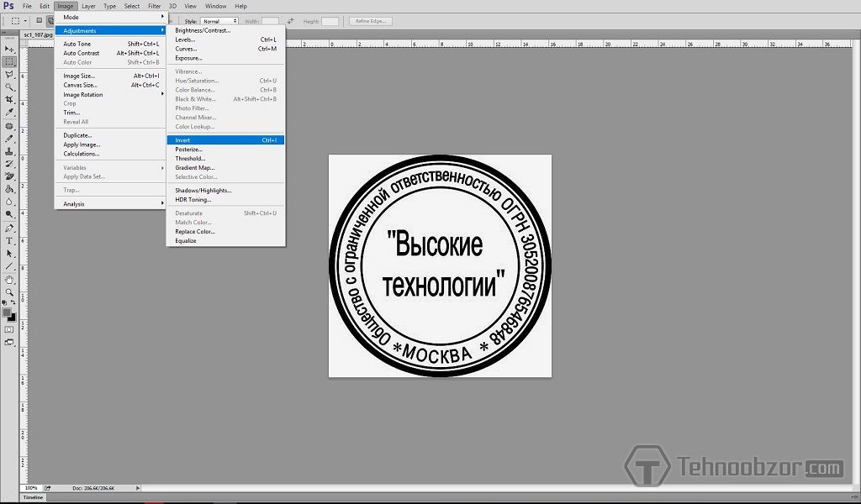Select the Healing Brush tool
The image size is (861, 504).
coord(9,126)
